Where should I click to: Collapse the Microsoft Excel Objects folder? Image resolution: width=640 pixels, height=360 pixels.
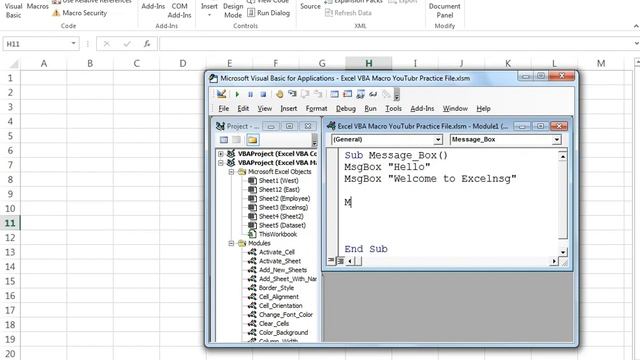click(x=231, y=172)
